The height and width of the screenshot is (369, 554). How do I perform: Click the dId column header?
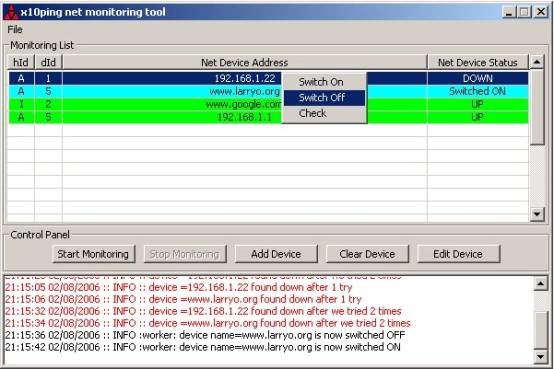pyautogui.click(x=48, y=63)
